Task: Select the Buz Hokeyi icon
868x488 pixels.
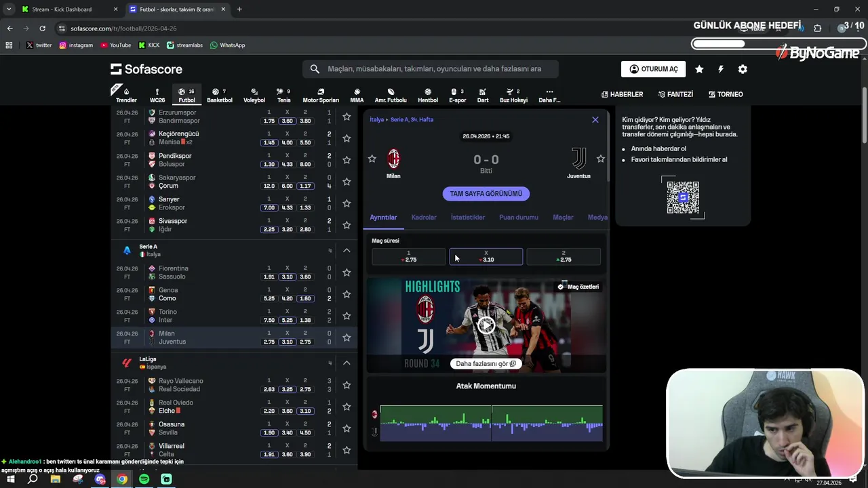Action: (x=513, y=95)
